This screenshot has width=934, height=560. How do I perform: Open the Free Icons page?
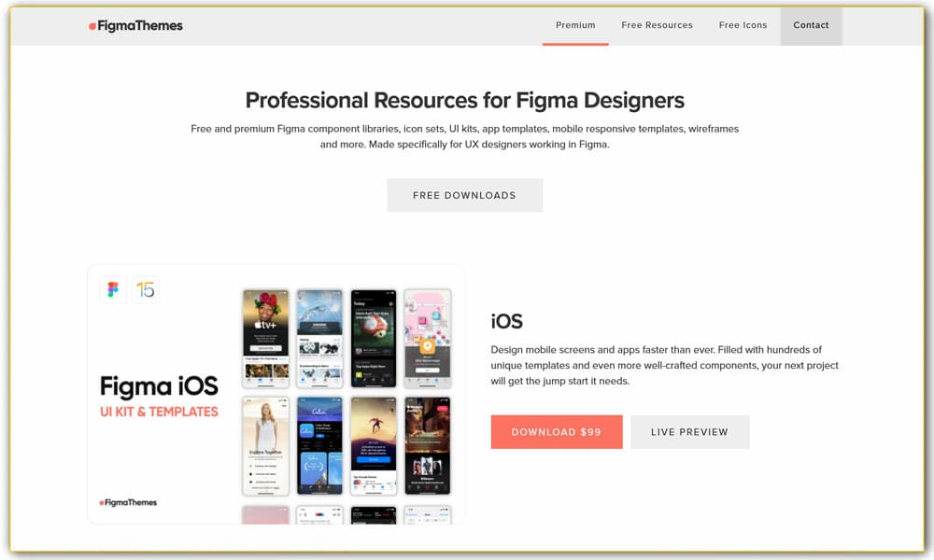[x=743, y=25]
